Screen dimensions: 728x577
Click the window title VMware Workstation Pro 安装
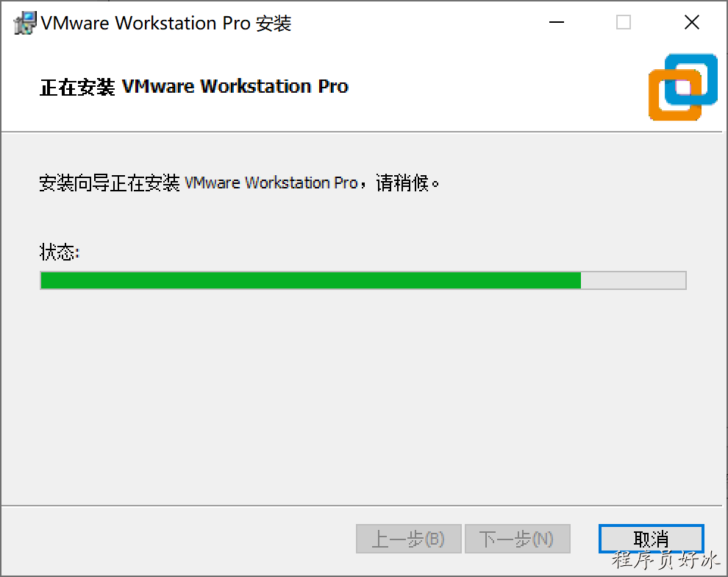click(x=165, y=24)
